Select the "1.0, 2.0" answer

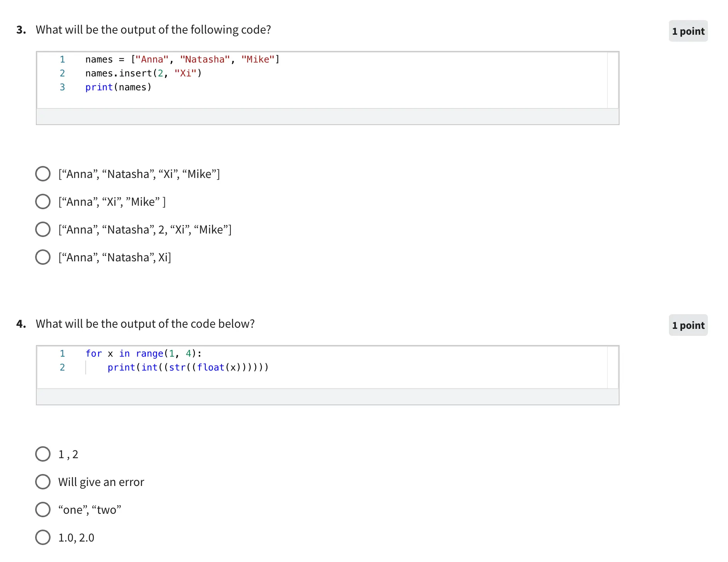click(x=43, y=537)
